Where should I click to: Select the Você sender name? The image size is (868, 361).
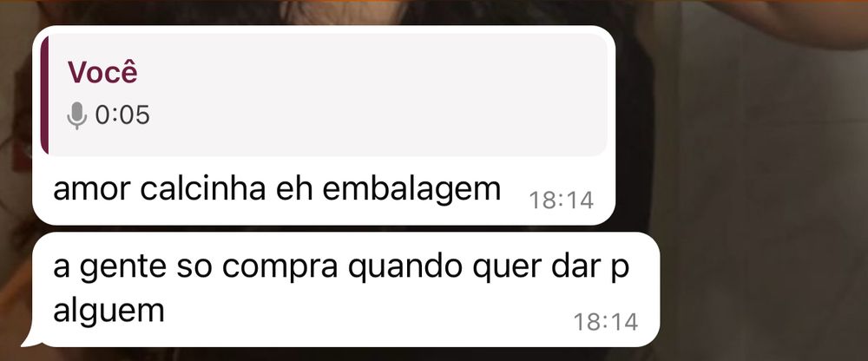click(x=102, y=73)
